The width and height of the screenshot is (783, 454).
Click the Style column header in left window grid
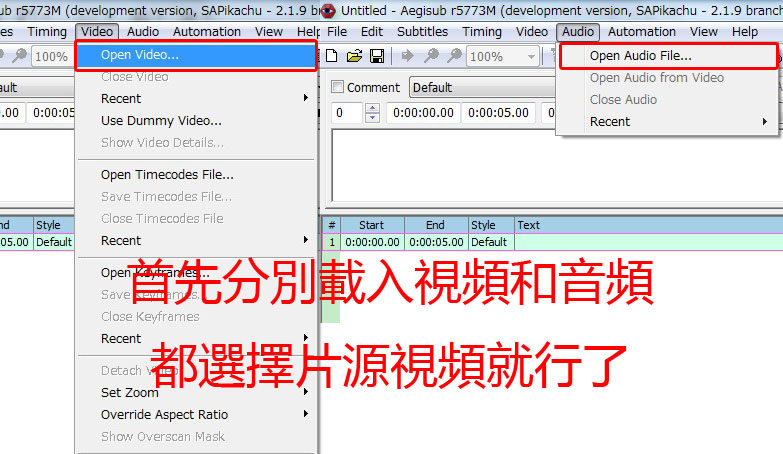(54, 225)
